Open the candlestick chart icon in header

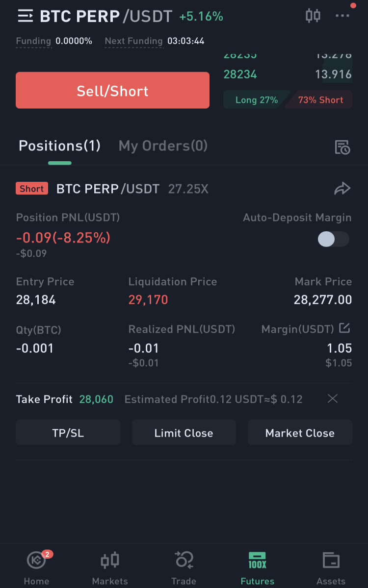(313, 16)
